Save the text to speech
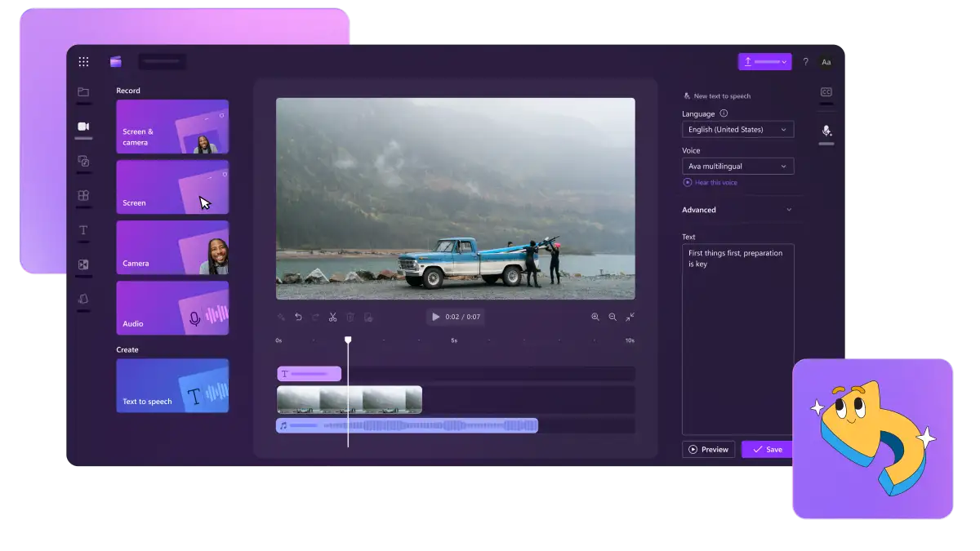Screen dimensions: 980x551 click(766, 449)
